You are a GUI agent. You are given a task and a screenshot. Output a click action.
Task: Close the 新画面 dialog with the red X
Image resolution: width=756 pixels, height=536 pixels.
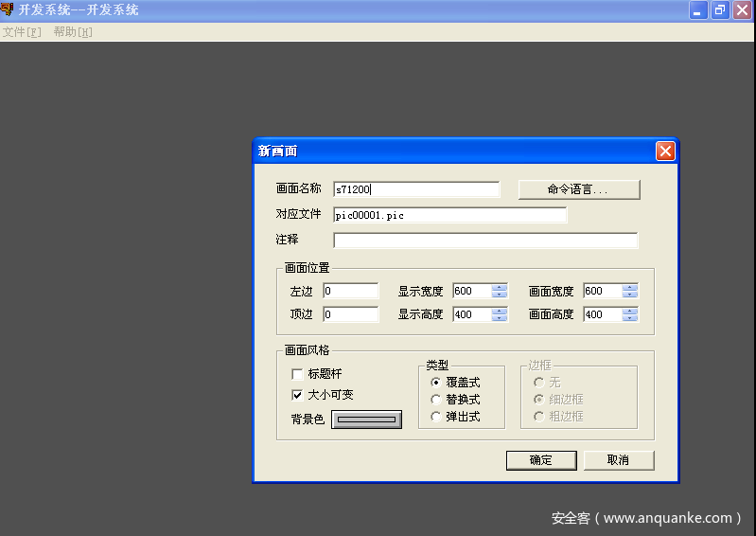click(665, 152)
